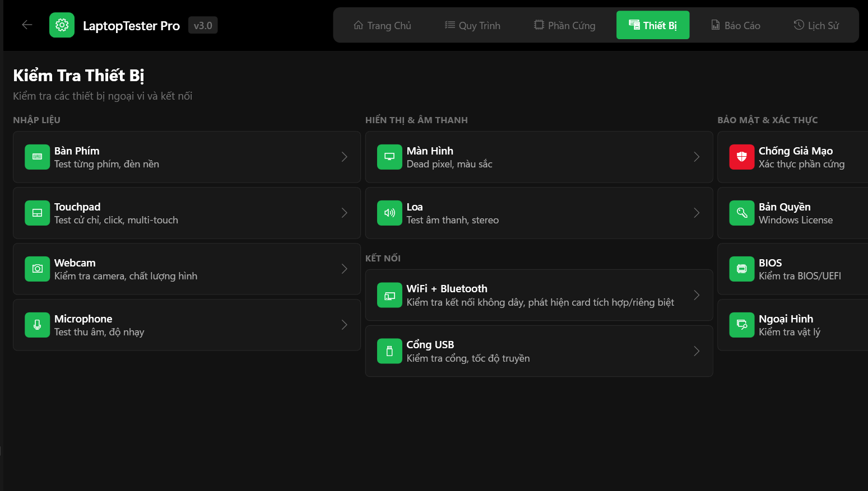Viewport: 868px width, 491px height.
Task: Open the Báo Cáo tab
Action: click(736, 25)
